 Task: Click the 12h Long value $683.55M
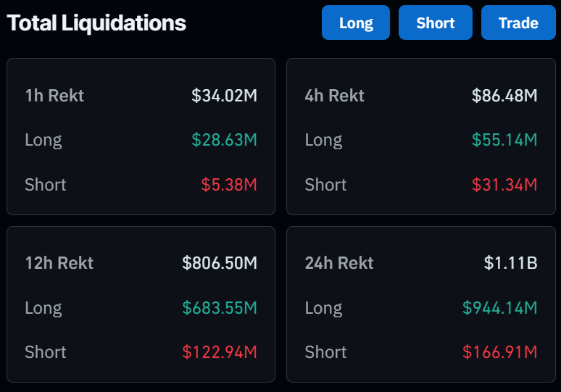[x=220, y=308]
